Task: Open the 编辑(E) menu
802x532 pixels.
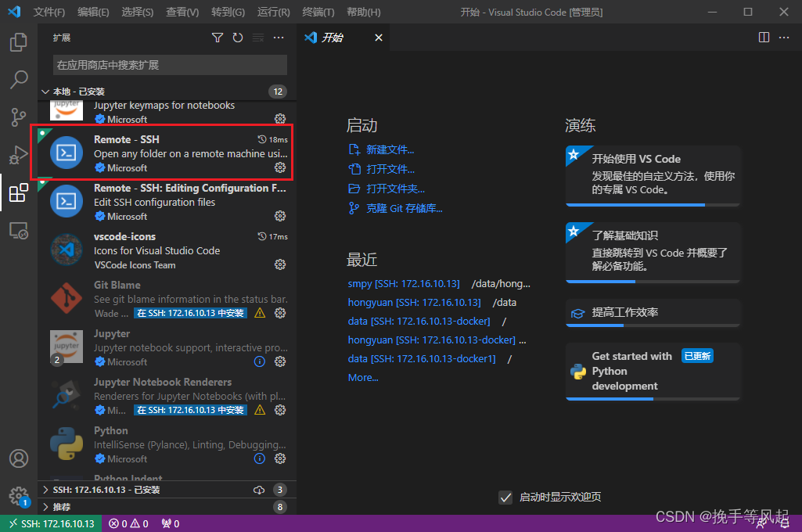Action: pos(94,12)
